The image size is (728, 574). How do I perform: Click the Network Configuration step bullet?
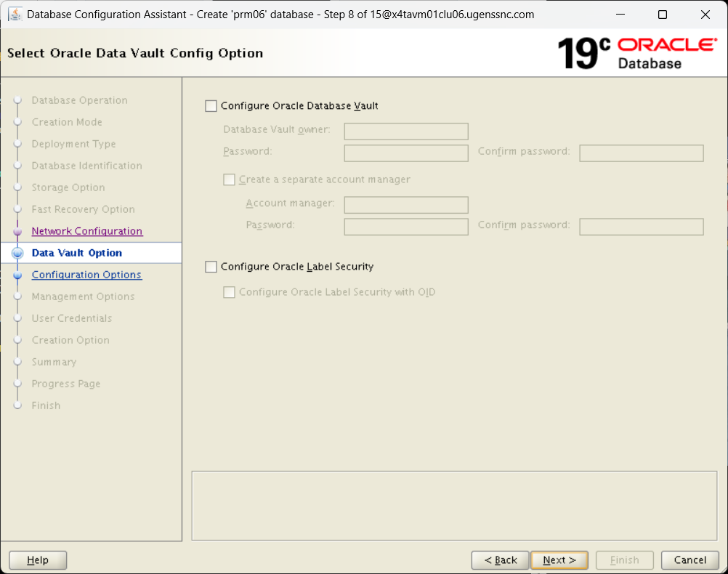pyautogui.click(x=17, y=231)
